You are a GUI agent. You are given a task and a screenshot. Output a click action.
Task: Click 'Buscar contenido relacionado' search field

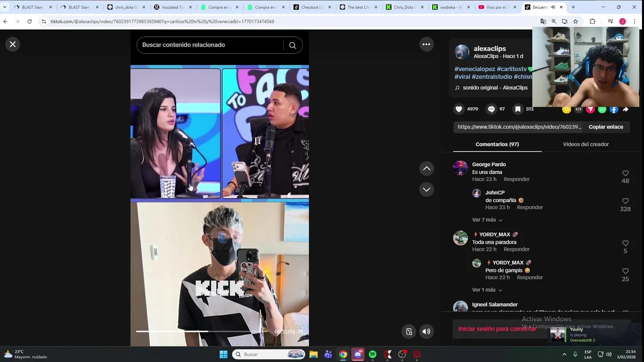pyautogui.click(x=211, y=45)
